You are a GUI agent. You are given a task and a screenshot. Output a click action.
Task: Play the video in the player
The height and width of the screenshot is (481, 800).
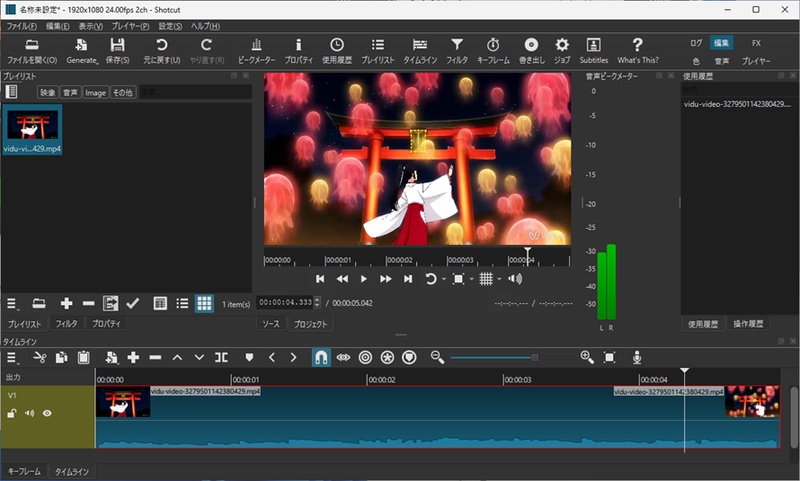click(x=364, y=279)
